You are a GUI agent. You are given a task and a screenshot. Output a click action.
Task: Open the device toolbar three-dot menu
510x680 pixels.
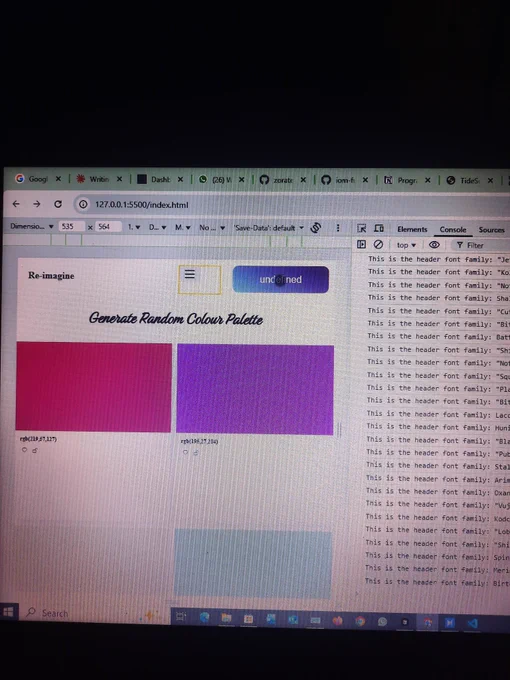point(338,228)
